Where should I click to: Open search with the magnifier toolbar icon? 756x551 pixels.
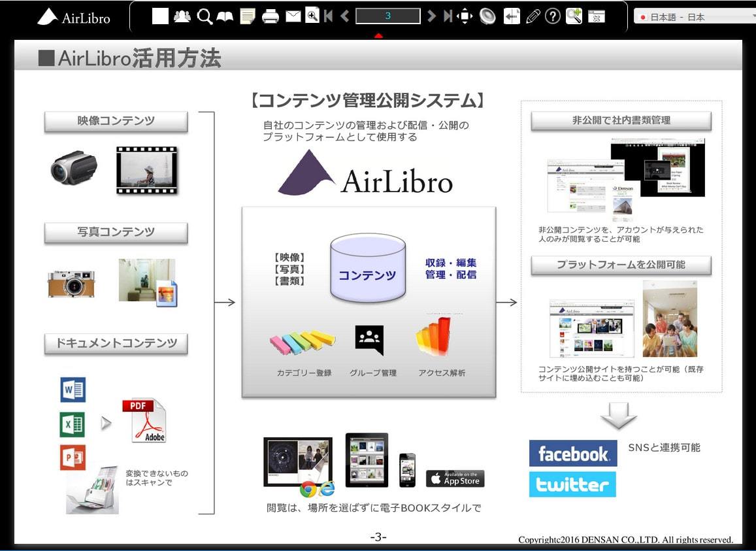point(205,16)
